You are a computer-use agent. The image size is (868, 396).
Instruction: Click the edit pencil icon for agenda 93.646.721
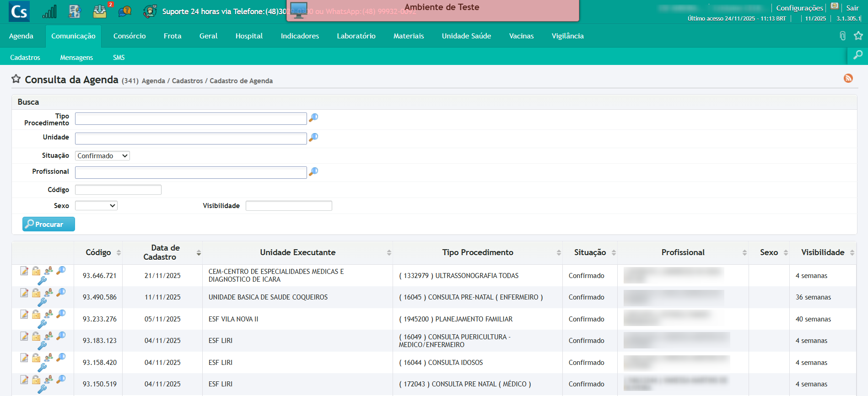pyautogui.click(x=24, y=271)
